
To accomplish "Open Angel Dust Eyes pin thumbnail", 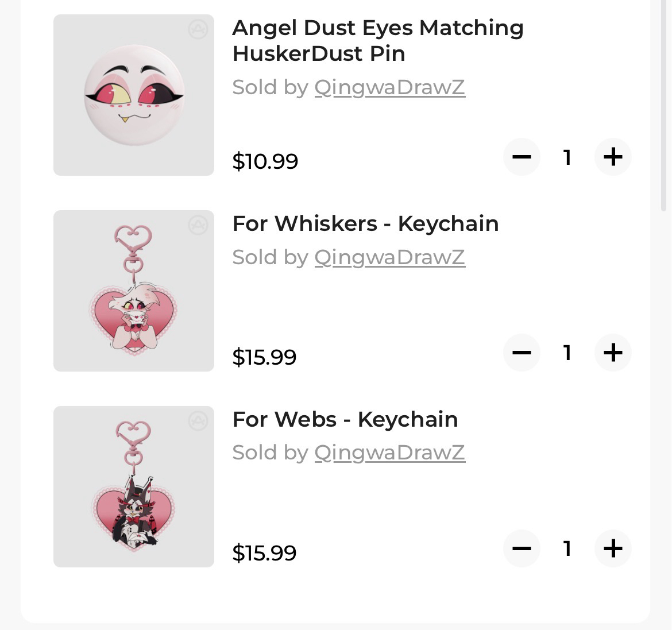I will pos(133,95).
